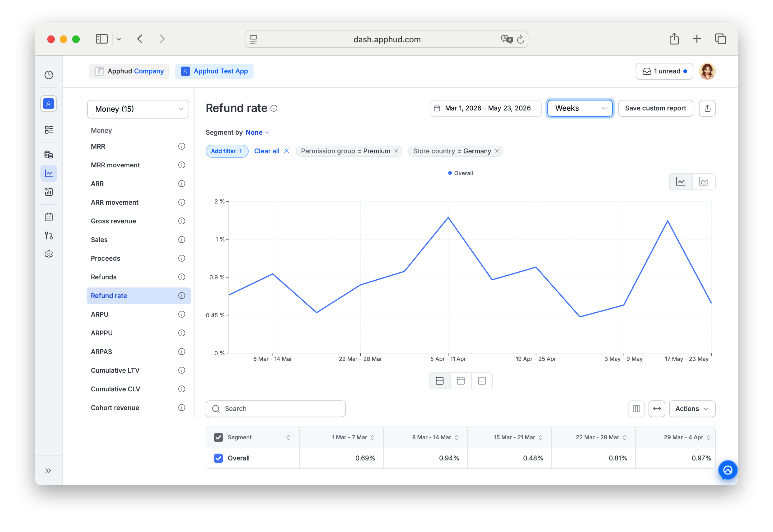Click the browser address bar

tap(386, 39)
